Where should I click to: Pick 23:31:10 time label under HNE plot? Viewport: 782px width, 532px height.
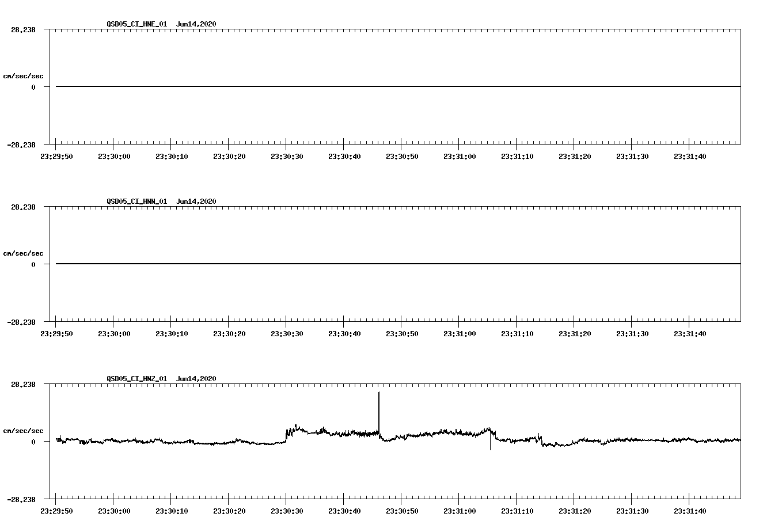coord(517,157)
